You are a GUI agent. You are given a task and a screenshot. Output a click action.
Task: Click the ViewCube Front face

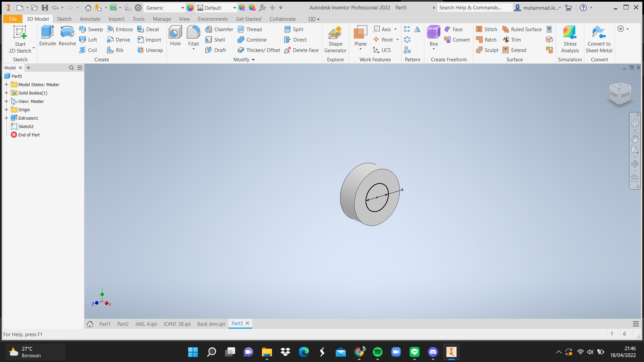(x=614, y=95)
